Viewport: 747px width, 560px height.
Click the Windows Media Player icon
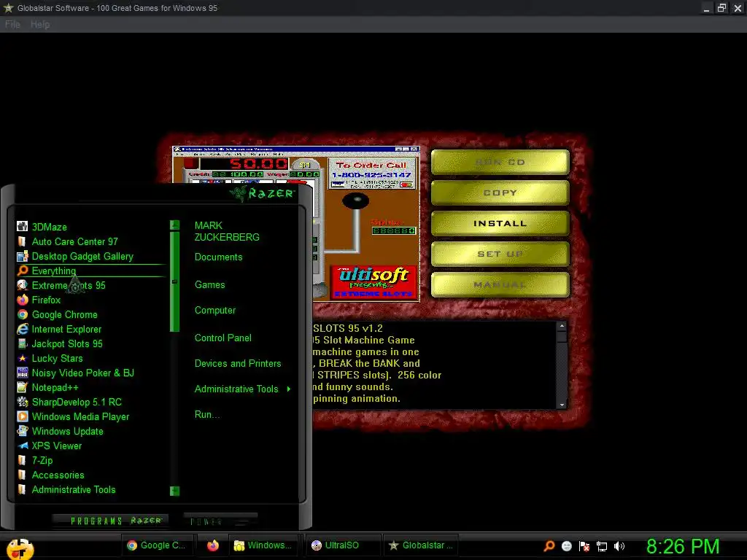22,416
